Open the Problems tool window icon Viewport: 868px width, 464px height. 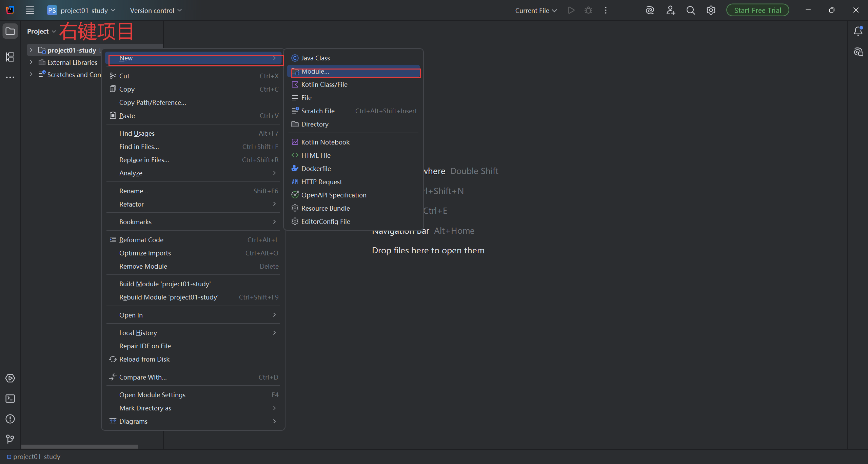(10, 419)
